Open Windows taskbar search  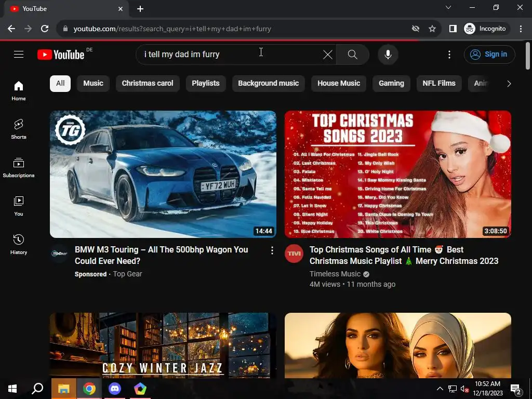pyautogui.click(x=37, y=389)
